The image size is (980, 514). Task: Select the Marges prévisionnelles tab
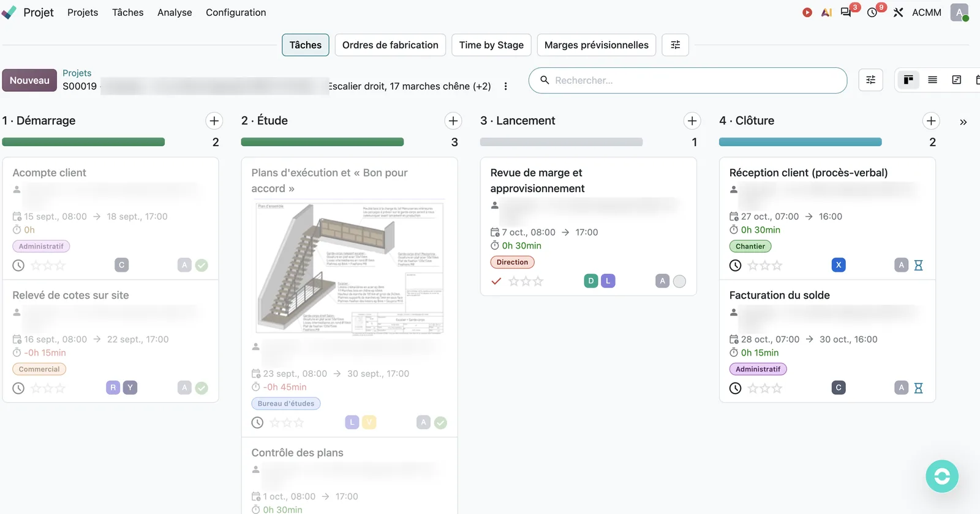coord(597,45)
